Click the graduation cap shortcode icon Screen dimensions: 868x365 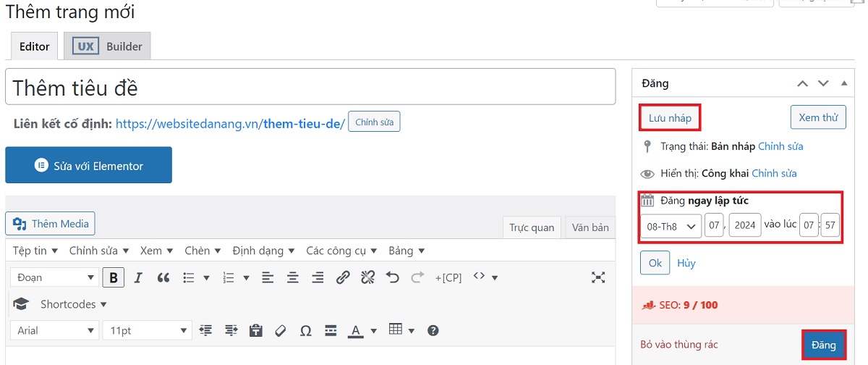pyautogui.click(x=21, y=304)
